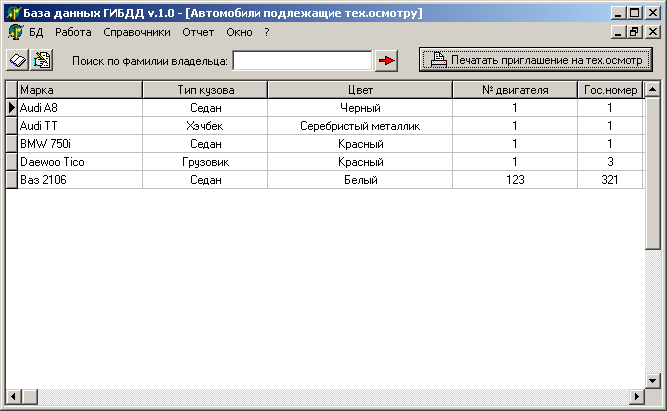Click the Черный color cell
The width and height of the screenshot is (667, 411).
360,108
